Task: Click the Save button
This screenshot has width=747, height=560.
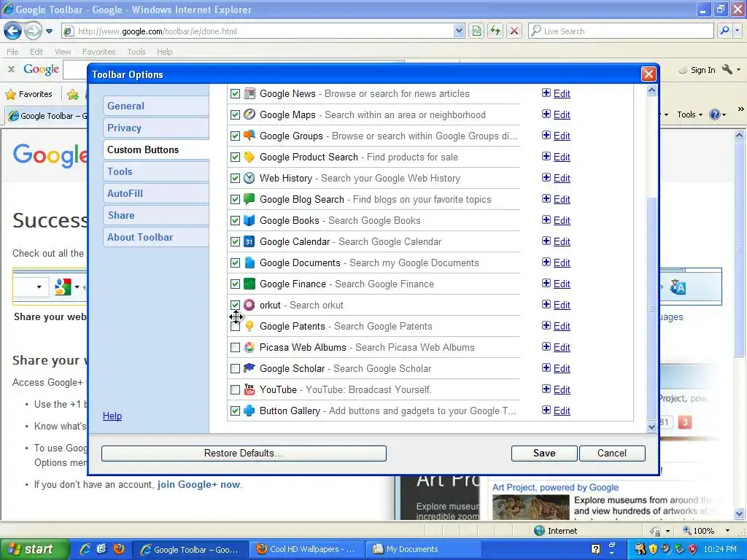Action: [x=544, y=454]
